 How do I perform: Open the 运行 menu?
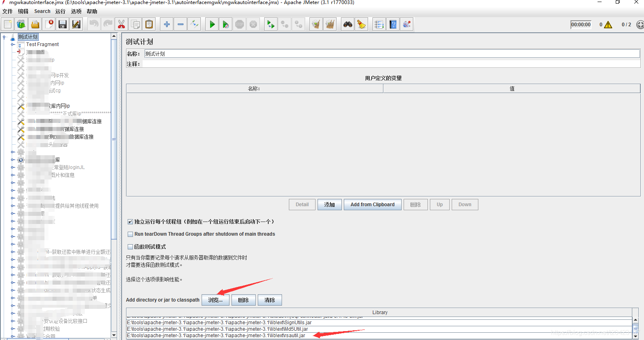(x=60, y=11)
